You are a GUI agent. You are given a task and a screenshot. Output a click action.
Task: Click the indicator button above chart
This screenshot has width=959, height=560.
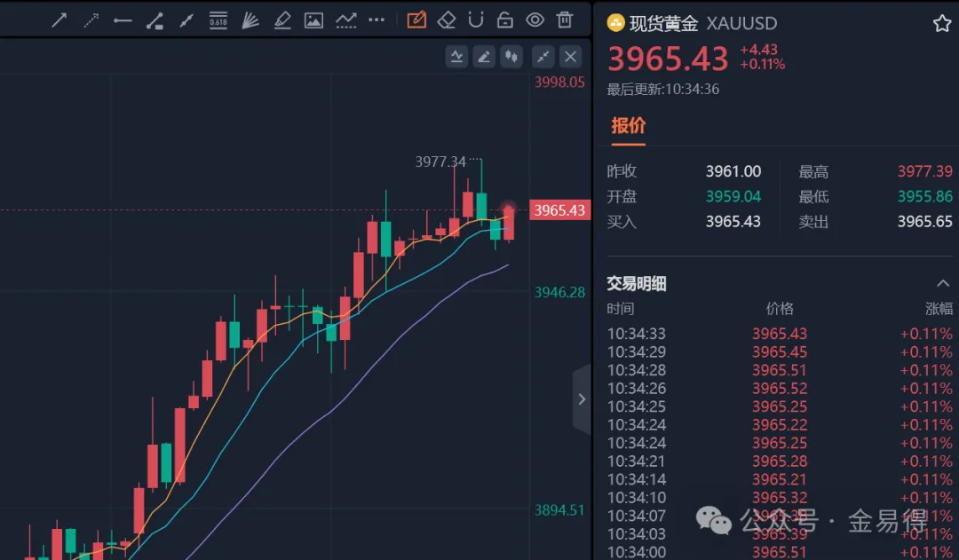pyautogui.click(x=456, y=57)
